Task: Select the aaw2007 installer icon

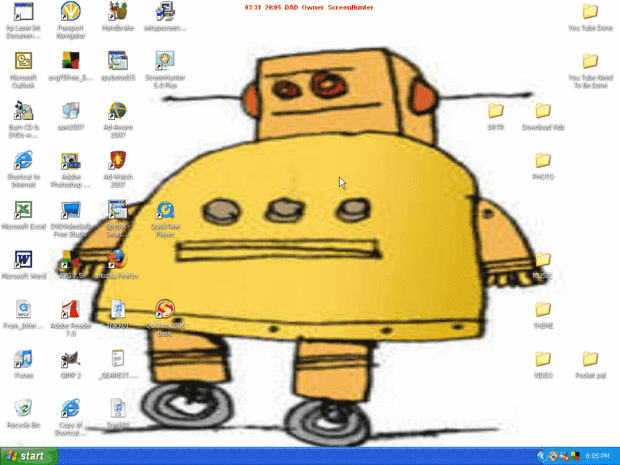Action: pyautogui.click(x=70, y=111)
